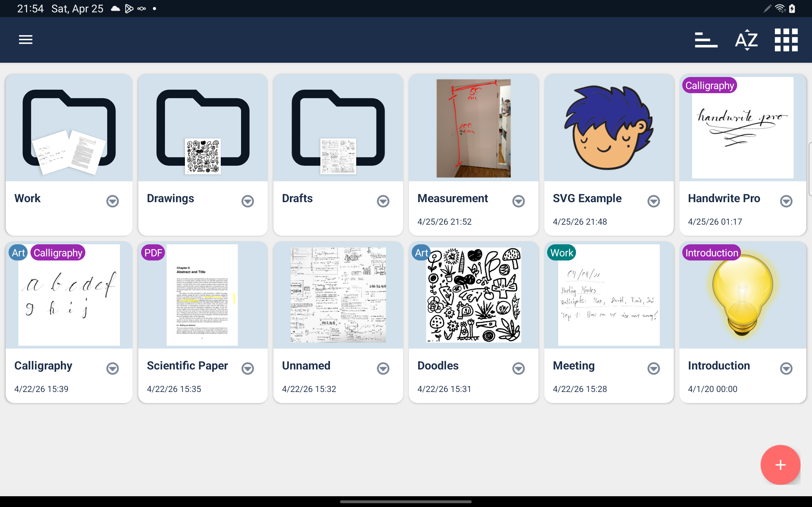Click the Introduction tag label
This screenshot has height=507, width=812.
(711, 253)
